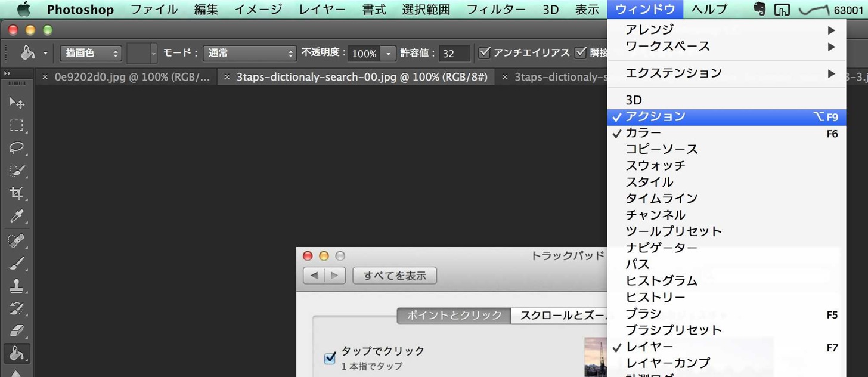Open the pattern picker dropdown beside 描画色
This screenshot has width=868, height=377.
pos(154,54)
